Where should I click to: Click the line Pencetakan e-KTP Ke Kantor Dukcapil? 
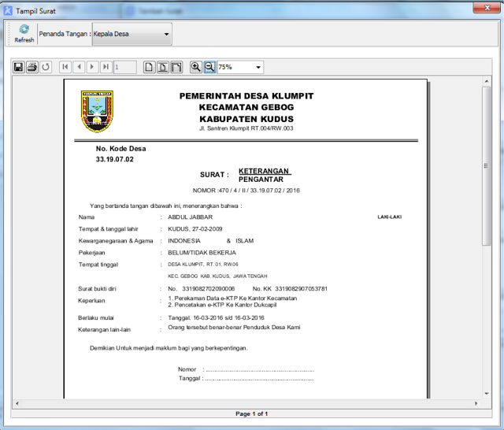click(x=222, y=305)
